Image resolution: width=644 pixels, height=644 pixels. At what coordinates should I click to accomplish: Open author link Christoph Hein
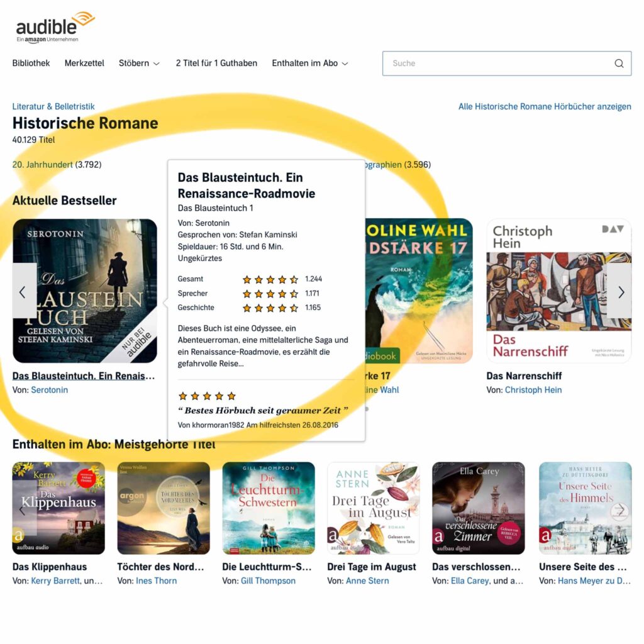coord(533,390)
